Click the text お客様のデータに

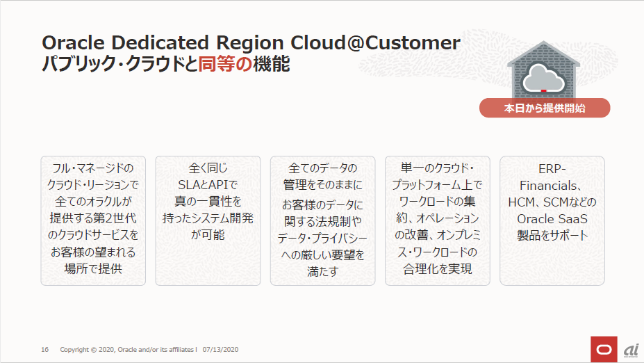click(323, 204)
